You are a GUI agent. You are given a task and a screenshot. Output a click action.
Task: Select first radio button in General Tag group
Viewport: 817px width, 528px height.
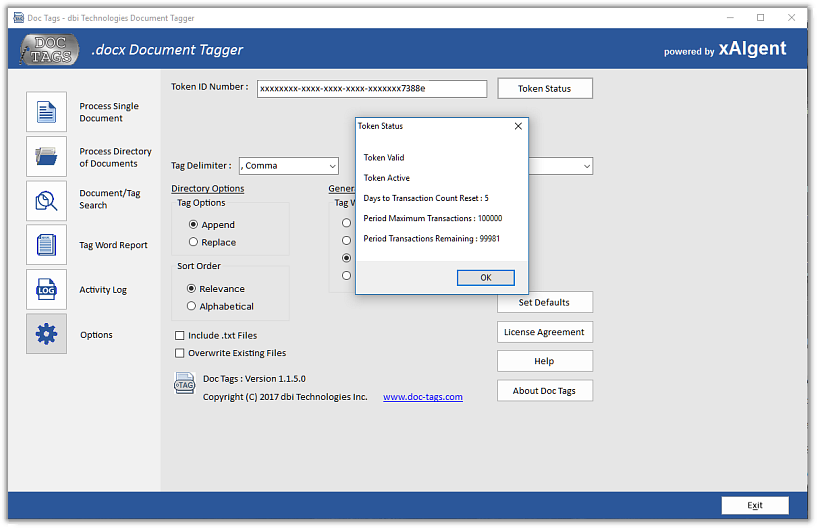(x=346, y=223)
